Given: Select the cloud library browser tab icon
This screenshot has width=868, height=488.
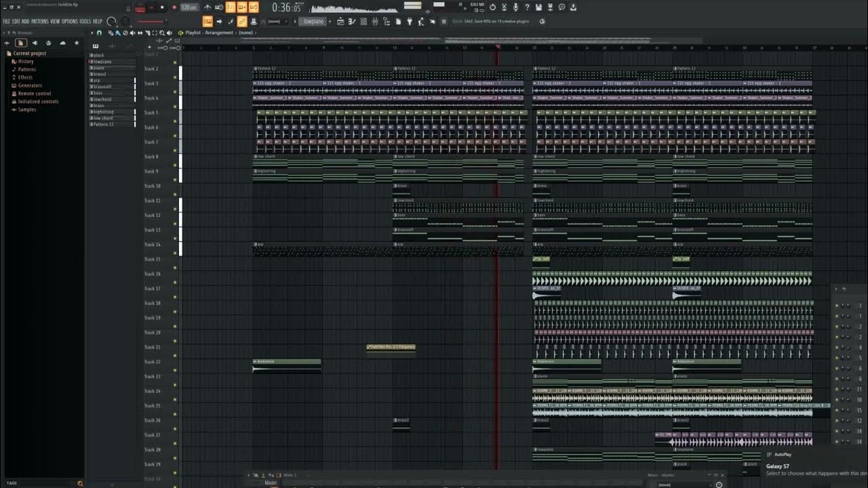Looking at the screenshot, I should (x=63, y=43).
